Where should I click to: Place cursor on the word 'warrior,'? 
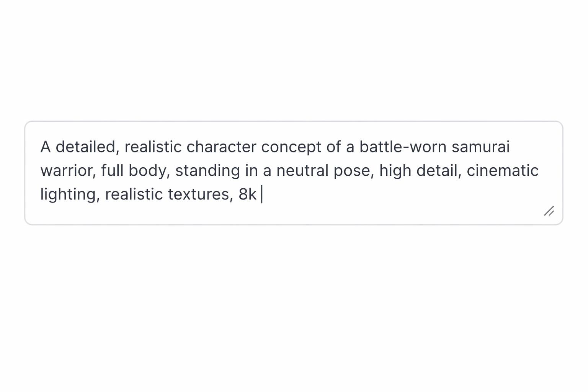68,171
